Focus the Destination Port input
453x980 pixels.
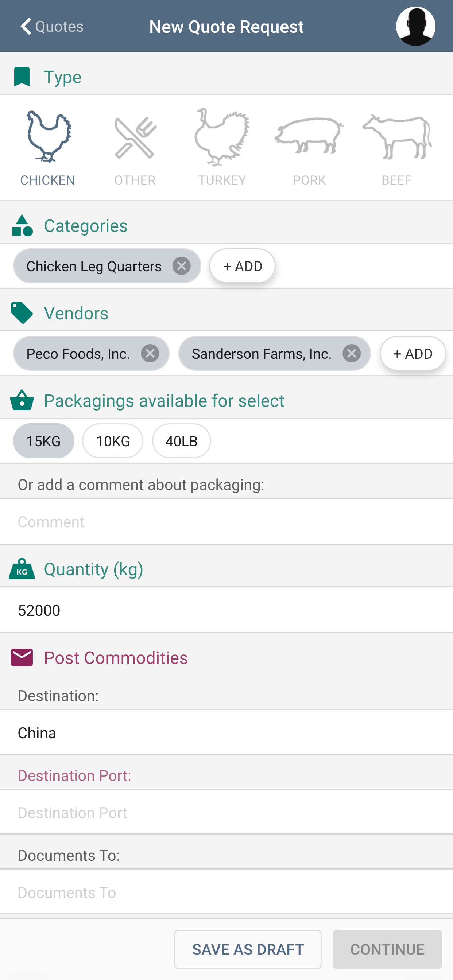point(226,812)
